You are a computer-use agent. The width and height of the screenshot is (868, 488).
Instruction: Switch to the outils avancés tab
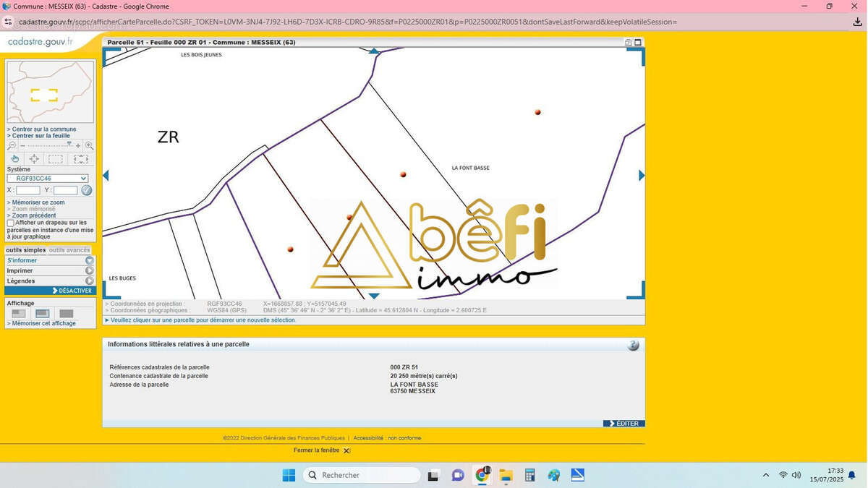[x=69, y=250]
